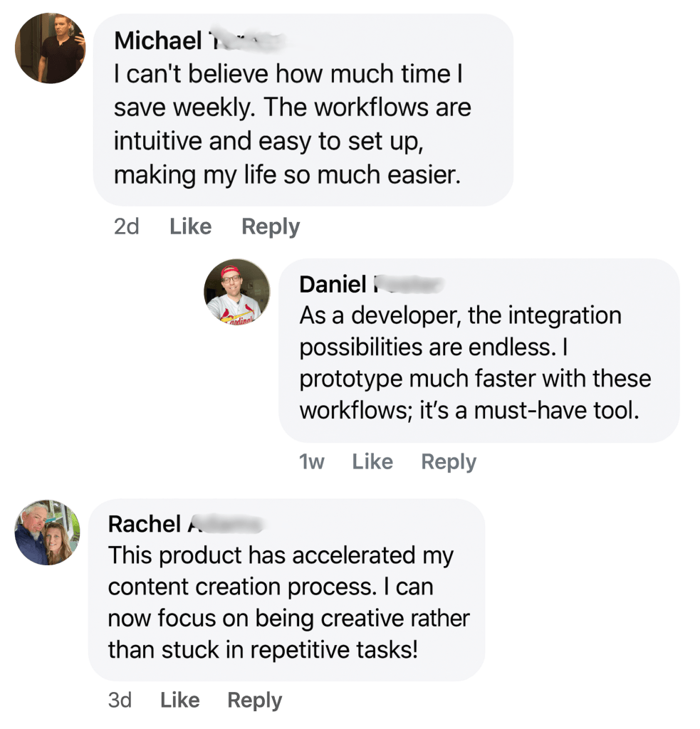
Task: Open the profile via the Daniel name
Action: pos(333,284)
